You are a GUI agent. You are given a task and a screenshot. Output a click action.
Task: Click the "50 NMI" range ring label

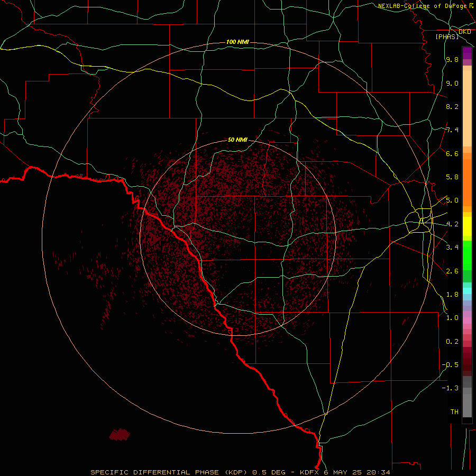237,140
